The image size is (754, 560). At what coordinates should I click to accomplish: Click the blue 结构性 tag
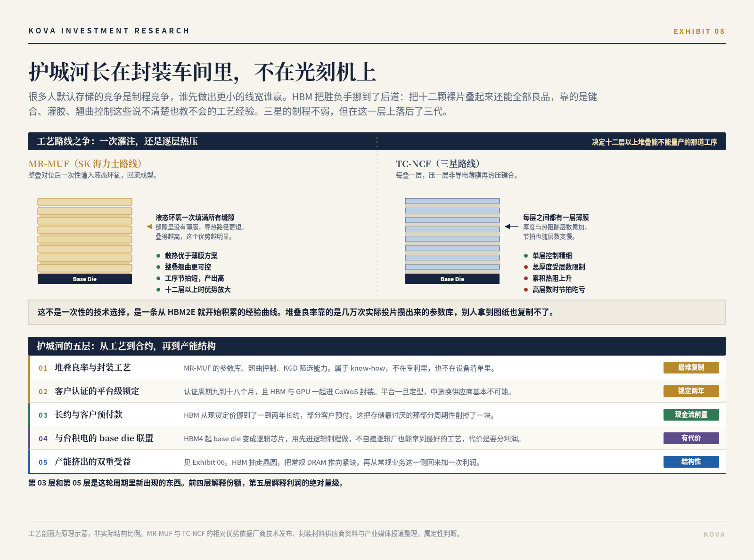point(691,462)
